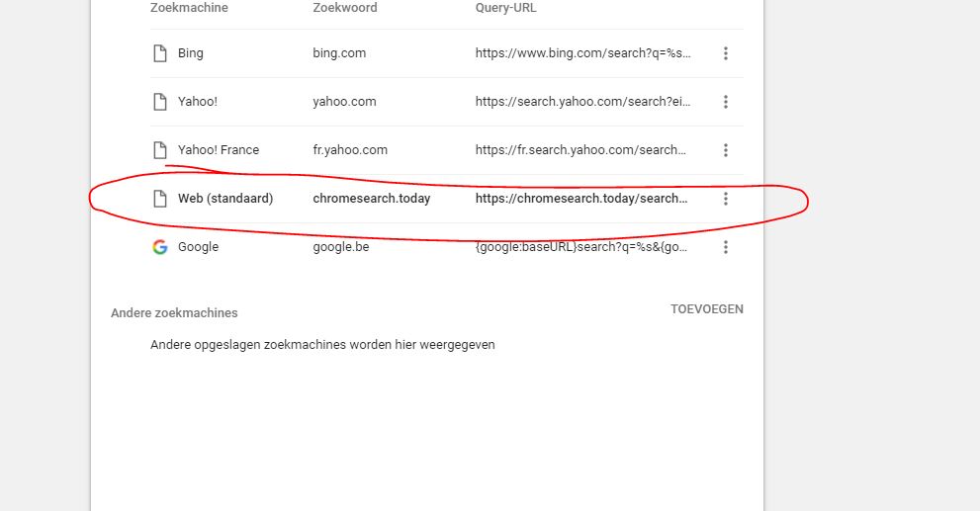Open more actions menu for Bing
980x511 pixels.
pyautogui.click(x=726, y=53)
